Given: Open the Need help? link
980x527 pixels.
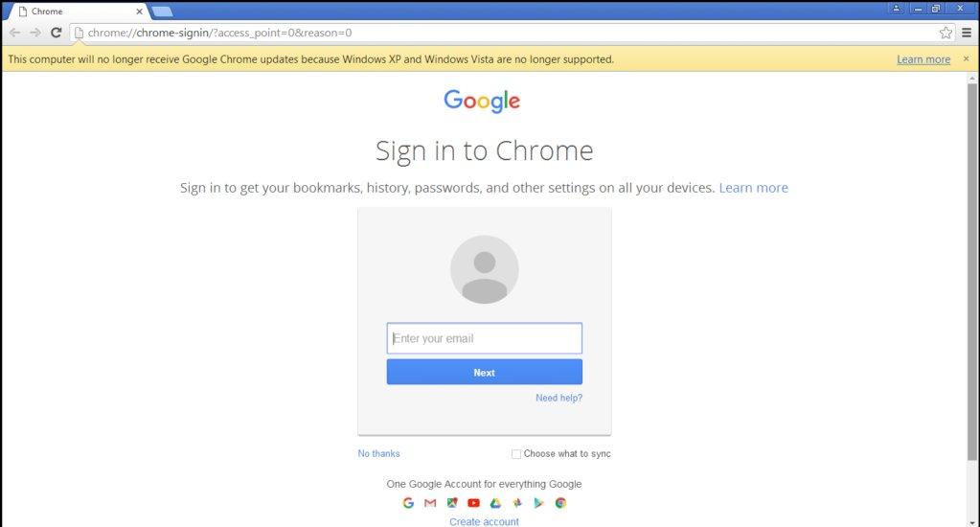Looking at the screenshot, I should 558,398.
